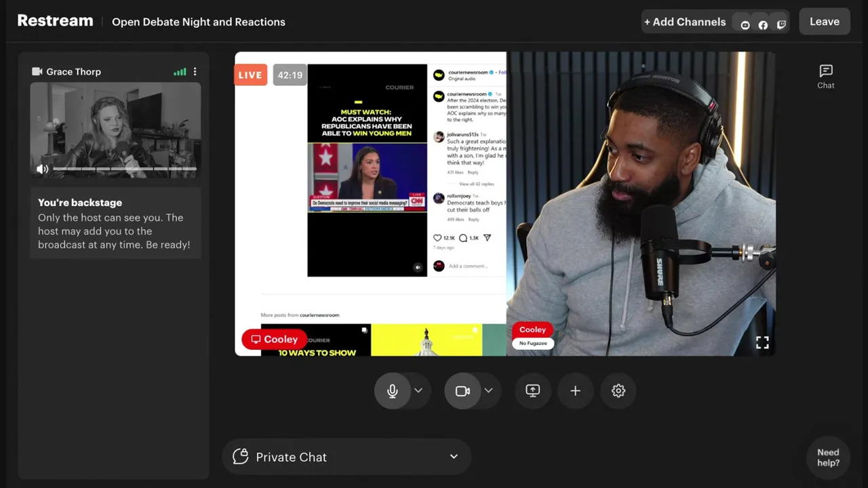Screen dimensions: 868x488
Task: Expand the camera options chevron
Action: click(x=488, y=390)
